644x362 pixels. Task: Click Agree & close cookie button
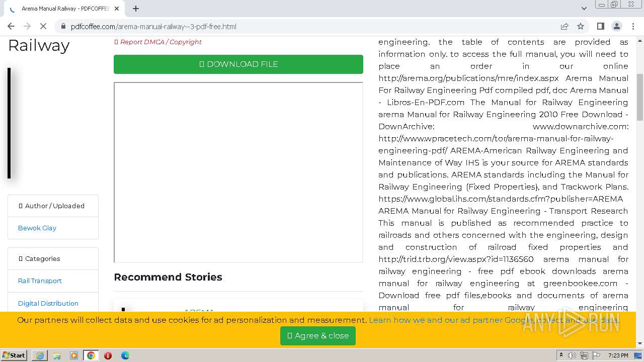coord(318,335)
